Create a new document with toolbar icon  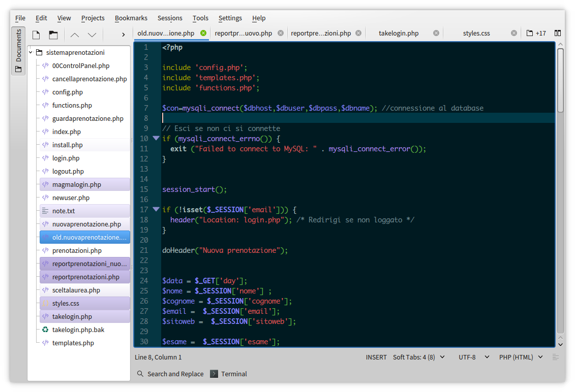(x=36, y=35)
